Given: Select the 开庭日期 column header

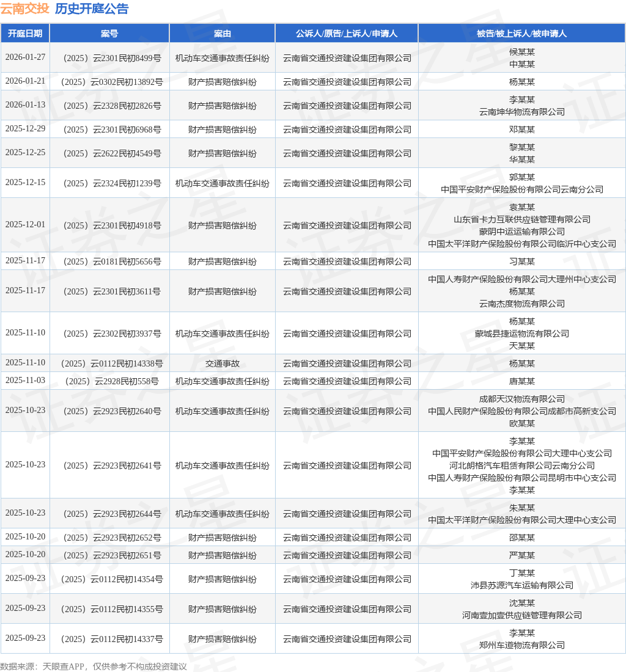Looking at the screenshot, I should tap(25, 34).
